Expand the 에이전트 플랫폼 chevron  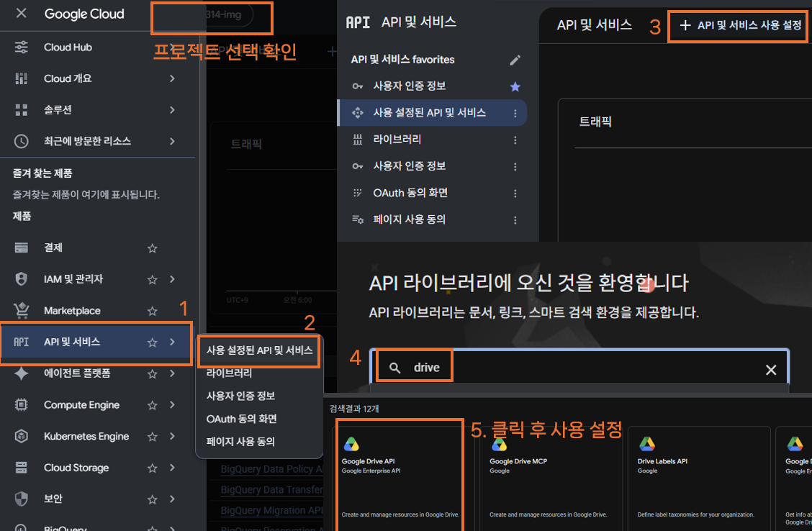tap(173, 373)
